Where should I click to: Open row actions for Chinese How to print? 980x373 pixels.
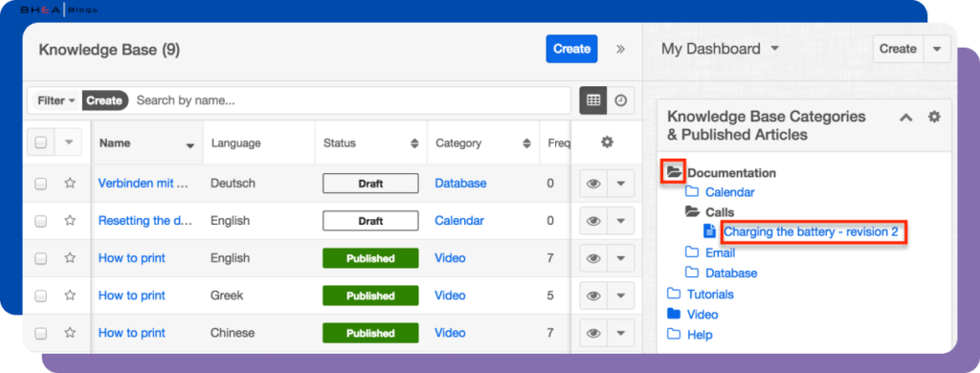621,333
